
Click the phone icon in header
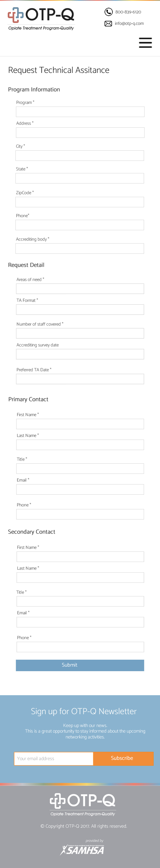[x=108, y=12]
